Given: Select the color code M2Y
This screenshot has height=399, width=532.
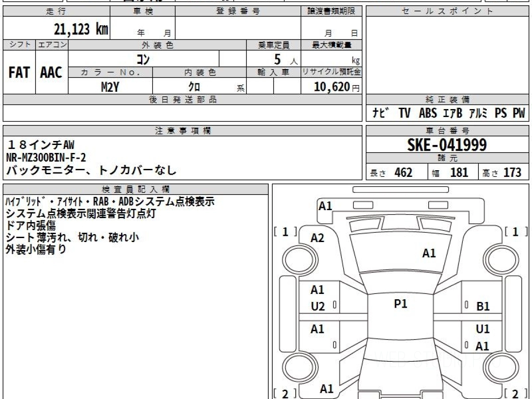Looking at the screenshot, I should 110,87.
